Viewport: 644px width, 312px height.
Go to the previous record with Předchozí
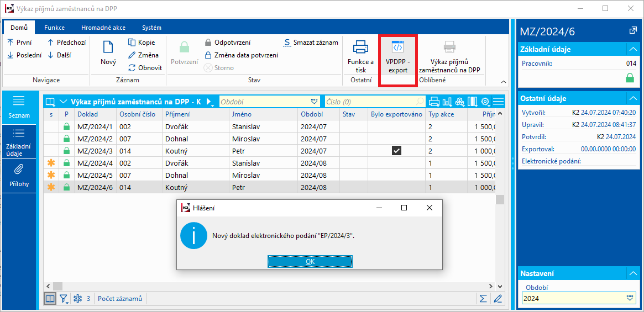click(66, 43)
